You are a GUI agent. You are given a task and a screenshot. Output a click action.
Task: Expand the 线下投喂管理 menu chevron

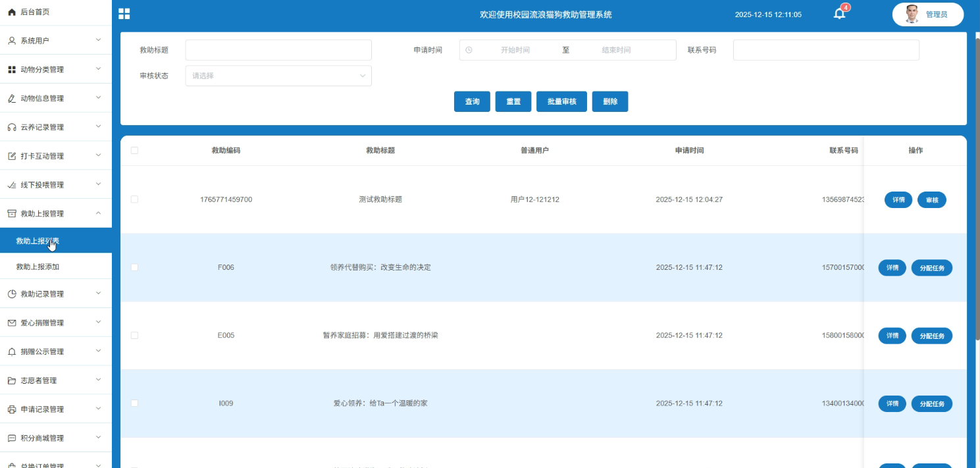click(98, 184)
